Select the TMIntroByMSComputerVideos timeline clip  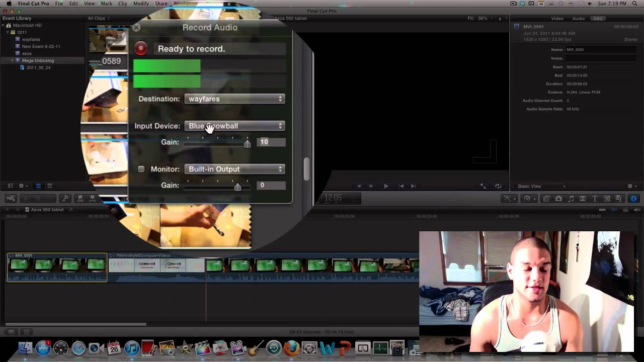[x=156, y=267]
